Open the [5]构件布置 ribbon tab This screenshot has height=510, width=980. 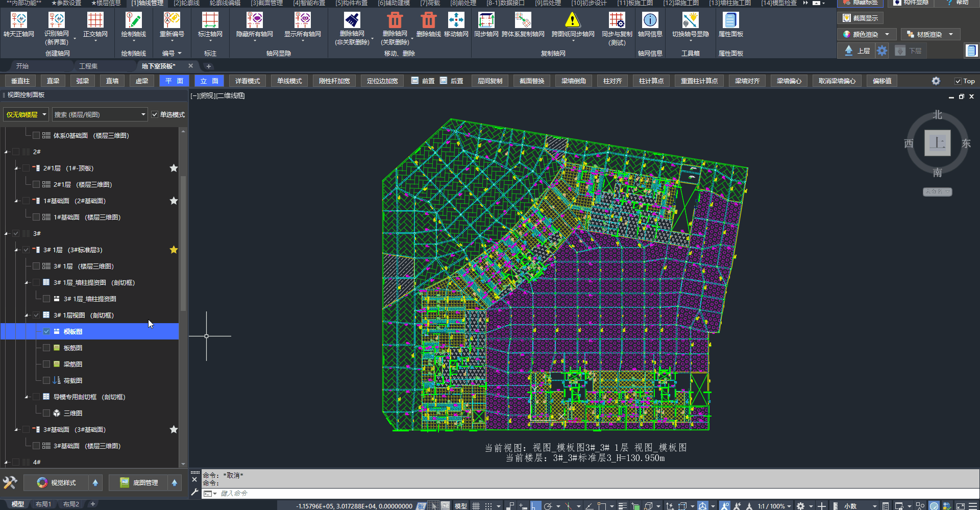tap(351, 3)
